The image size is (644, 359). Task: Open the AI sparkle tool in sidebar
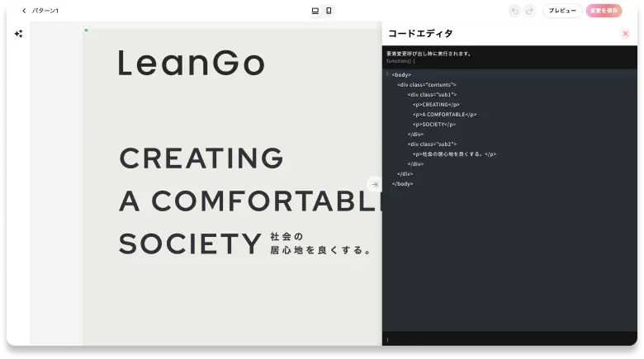coord(18,34)
